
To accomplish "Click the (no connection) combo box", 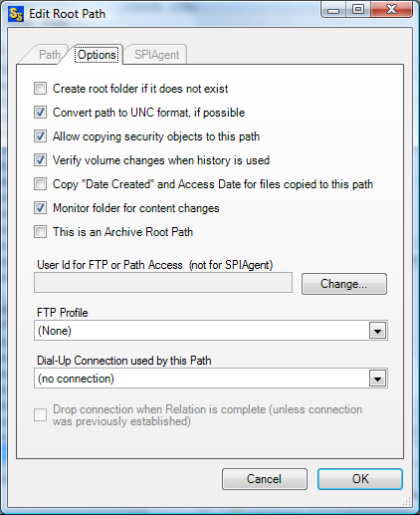I will 211,379.
